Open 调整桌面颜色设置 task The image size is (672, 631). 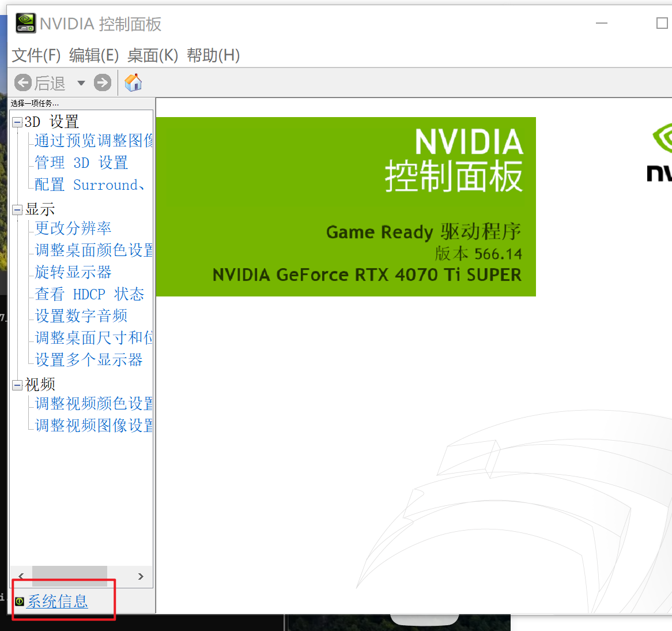93,250
